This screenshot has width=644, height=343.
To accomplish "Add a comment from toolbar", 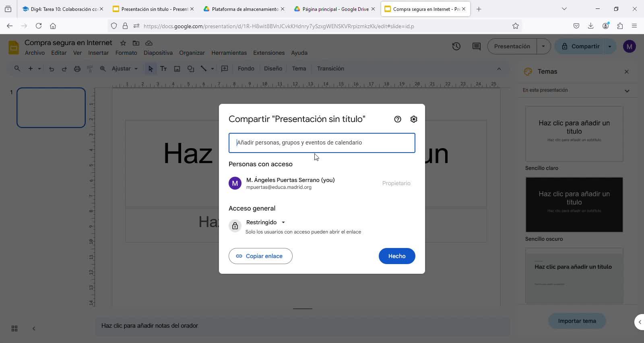I will click(x=225, y=69).
